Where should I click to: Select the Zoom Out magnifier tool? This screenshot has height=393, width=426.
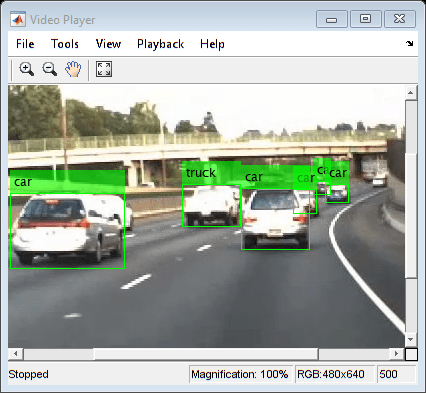(50, 69)
